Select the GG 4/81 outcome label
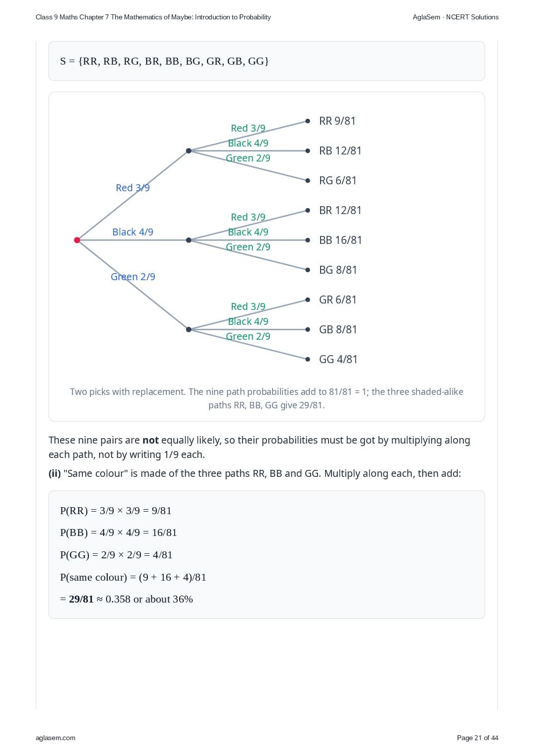The height and width of the screenshot is (756, 534). click(x=338, y=359)
